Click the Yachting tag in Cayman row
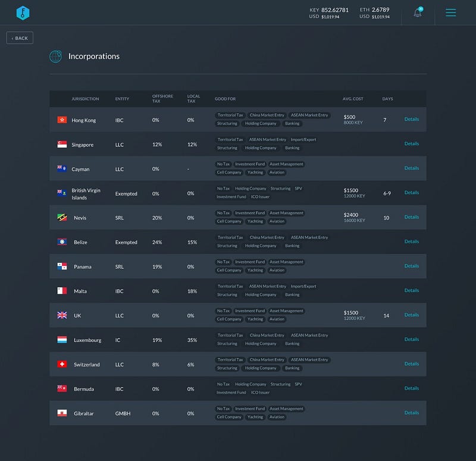Image resolution: width=476 pixels, height=461 pixels. click(x=255, y=173)
